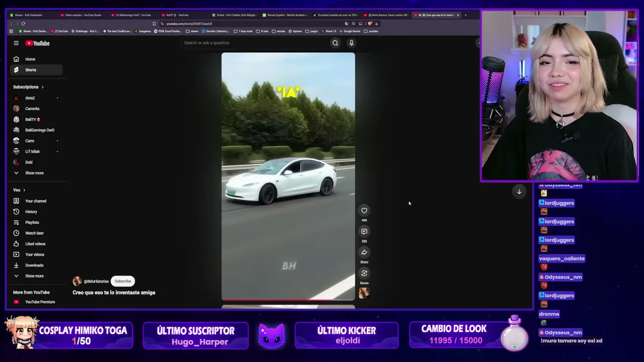Screen dimensions: 644x362
Task: Open the YouTube hamburger guide menu
Action: click(16, 43)
